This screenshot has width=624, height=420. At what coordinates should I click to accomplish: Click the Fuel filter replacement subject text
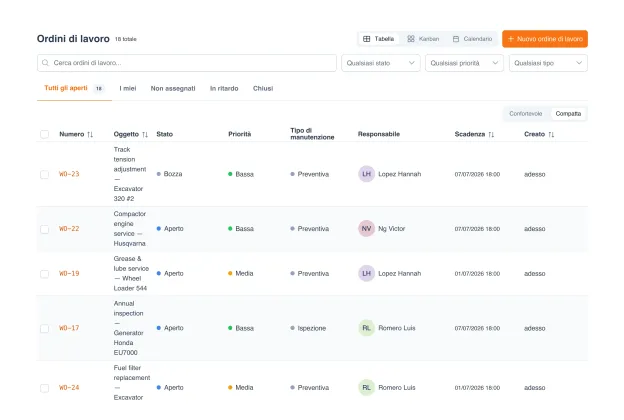132,383
